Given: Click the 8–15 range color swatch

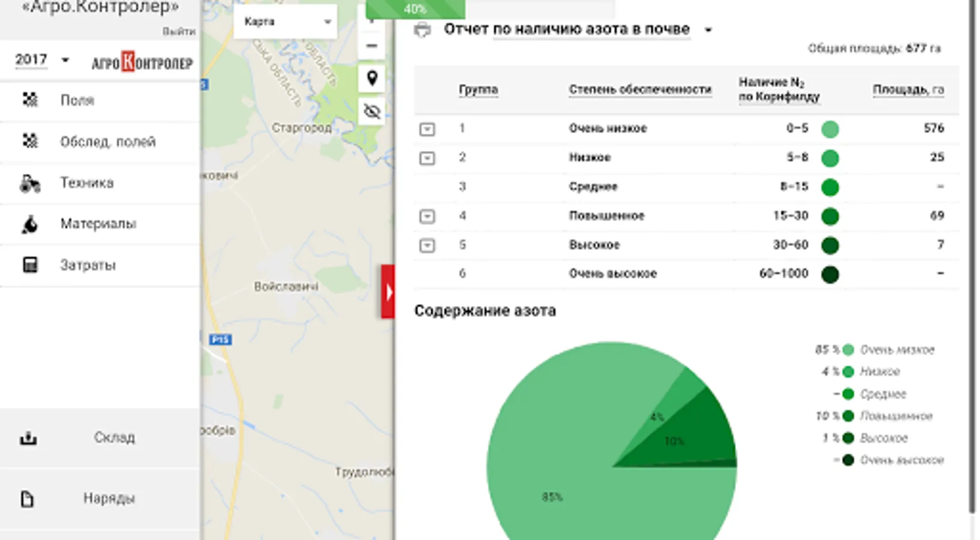Looking at the screenshot, I should coord(830,187).
